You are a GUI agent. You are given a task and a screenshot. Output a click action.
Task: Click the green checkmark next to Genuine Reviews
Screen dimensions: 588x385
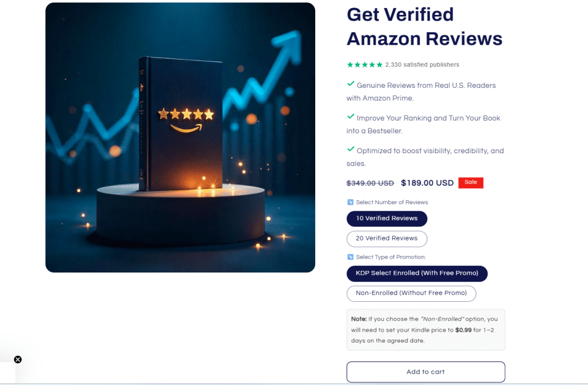[351, 84]
